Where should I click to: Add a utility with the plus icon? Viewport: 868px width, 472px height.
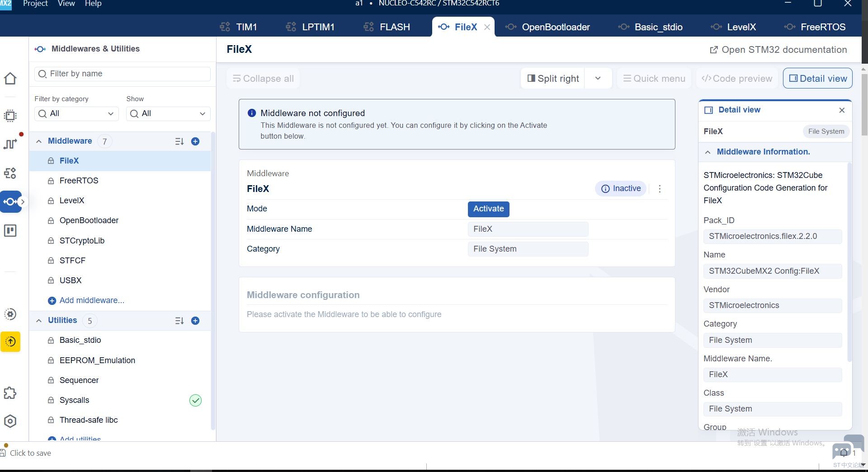pyautogui.click(x=195, y=321)
